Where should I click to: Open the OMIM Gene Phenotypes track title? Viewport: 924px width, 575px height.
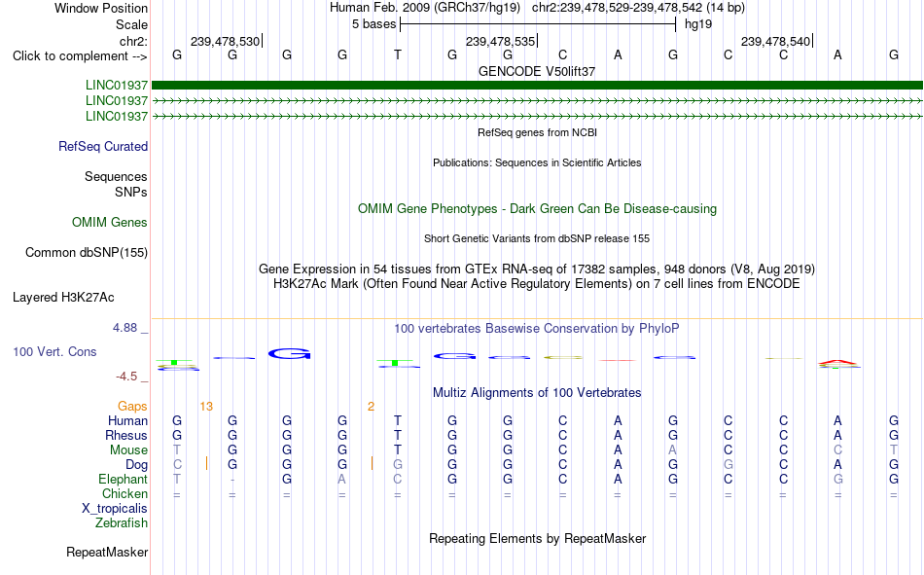point(537,209)
